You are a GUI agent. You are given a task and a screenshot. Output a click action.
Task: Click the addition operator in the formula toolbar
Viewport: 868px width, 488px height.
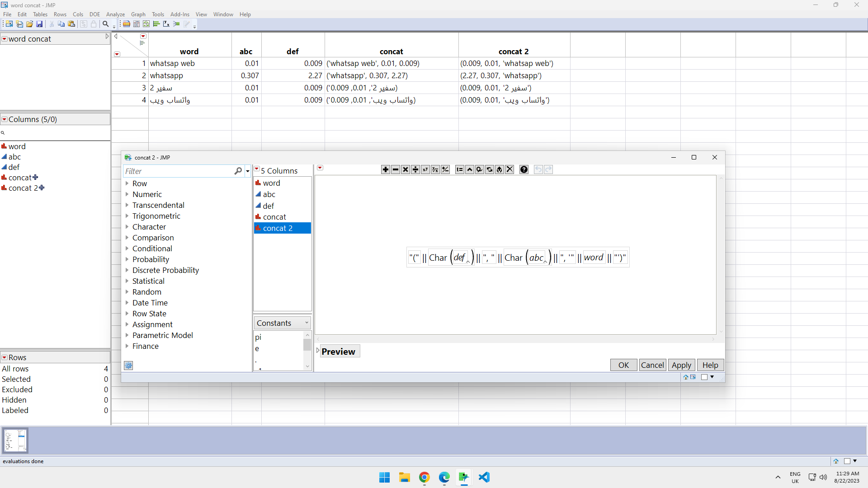tap(385, 169)
